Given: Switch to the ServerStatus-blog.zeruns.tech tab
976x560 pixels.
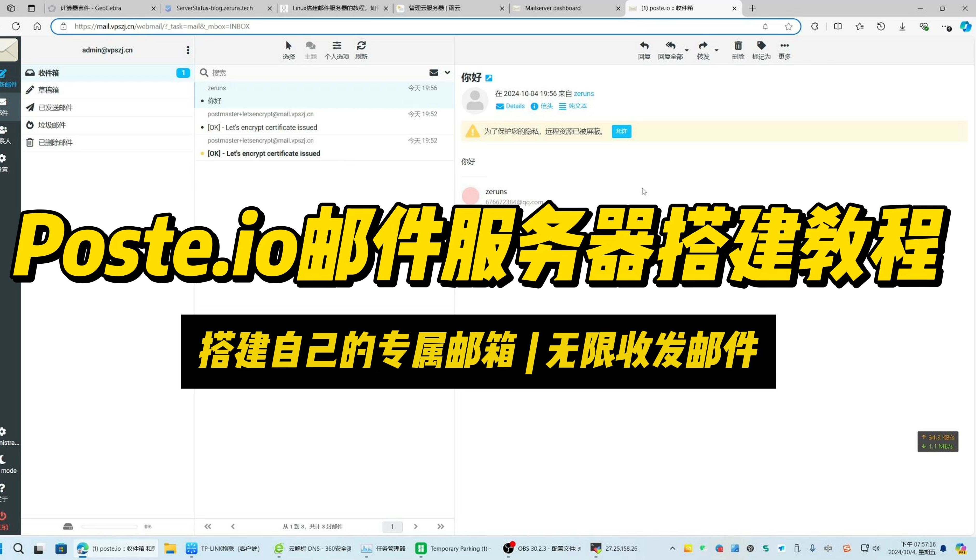Looking at the screenshot, I should [219, 8].
